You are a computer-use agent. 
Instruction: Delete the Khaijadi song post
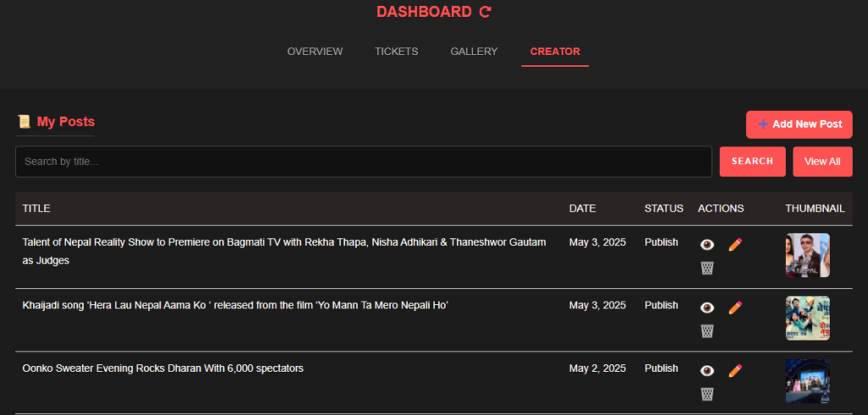point(707,331)
